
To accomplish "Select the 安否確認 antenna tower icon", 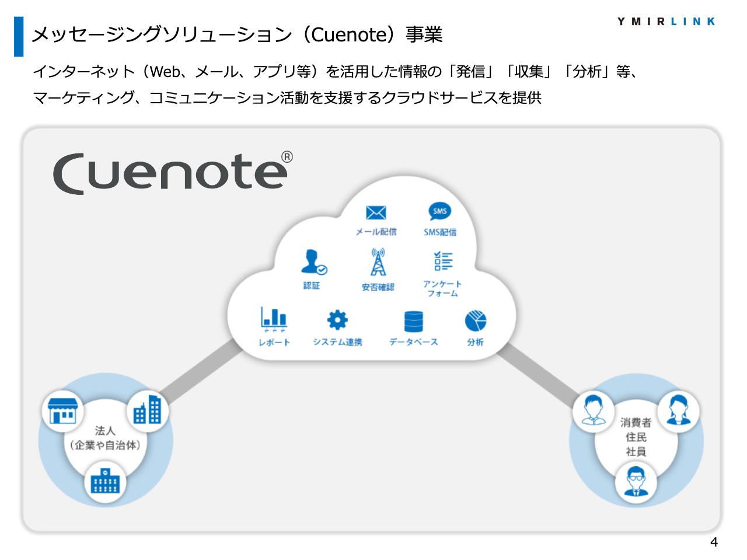I will [378, 261].
